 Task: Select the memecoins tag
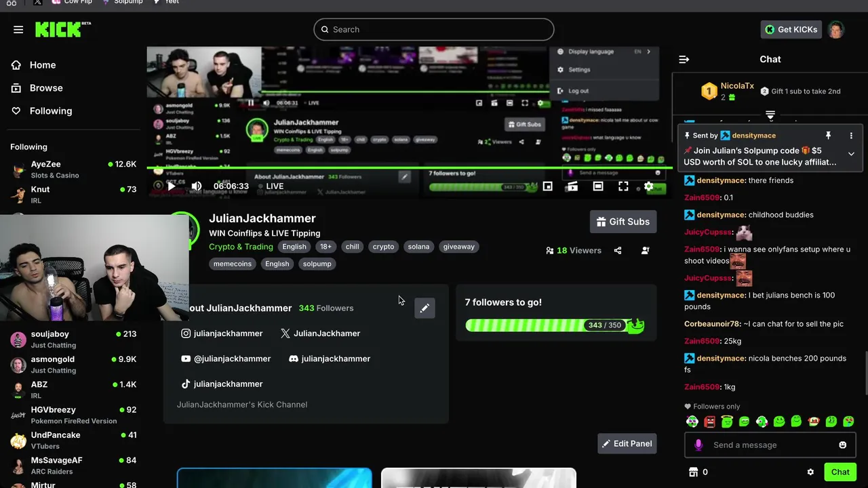233,264
